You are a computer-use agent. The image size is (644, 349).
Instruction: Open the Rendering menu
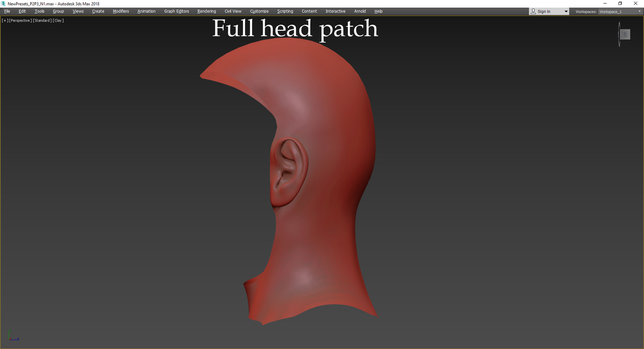point(206,11)
